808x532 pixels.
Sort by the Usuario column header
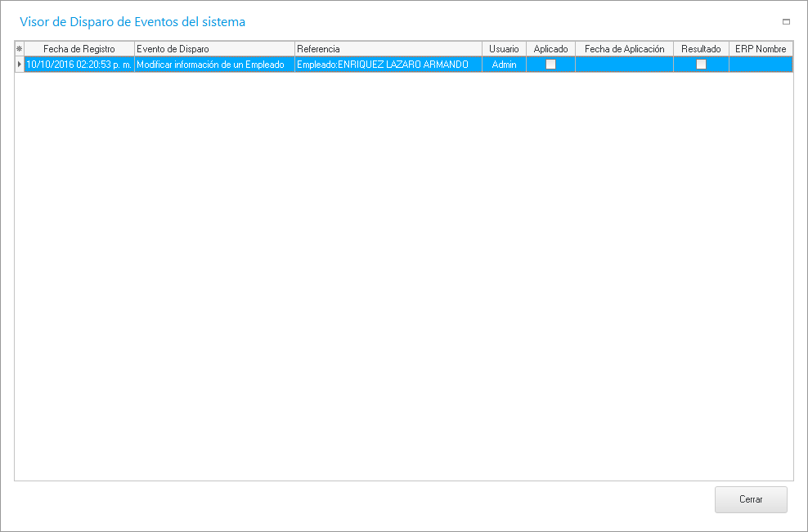(504, 49)
